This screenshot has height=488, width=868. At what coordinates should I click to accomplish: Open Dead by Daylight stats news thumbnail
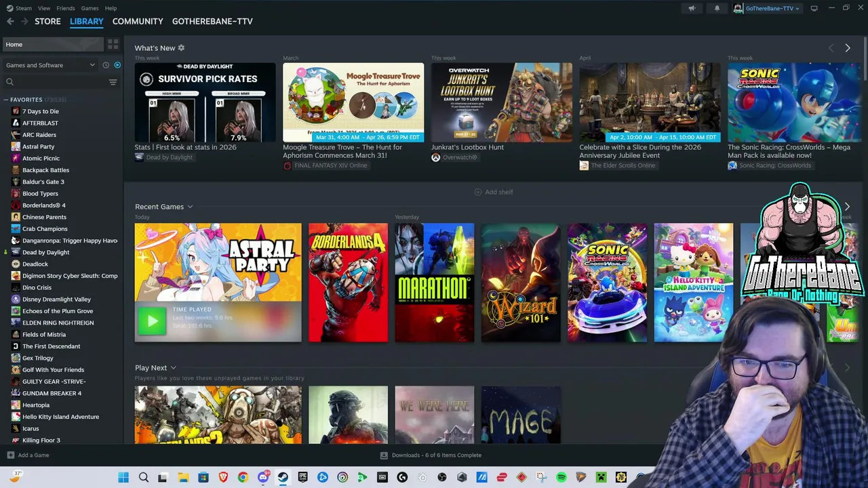(x=205, y=102)
